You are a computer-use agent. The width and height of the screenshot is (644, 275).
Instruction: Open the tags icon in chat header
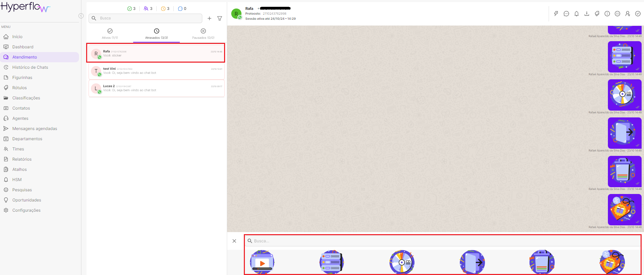pyautogui.click(x=597, y=14)
